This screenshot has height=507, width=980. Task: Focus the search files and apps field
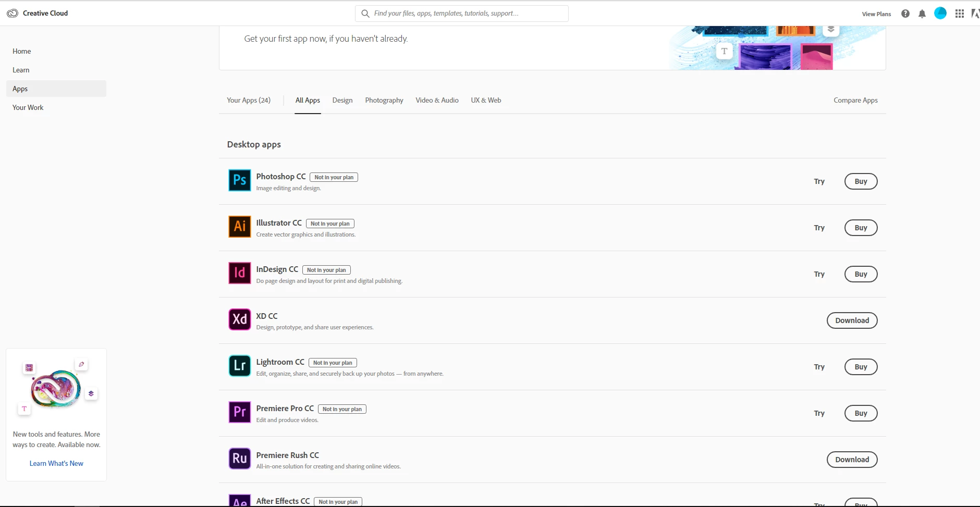tap(462, 14)
